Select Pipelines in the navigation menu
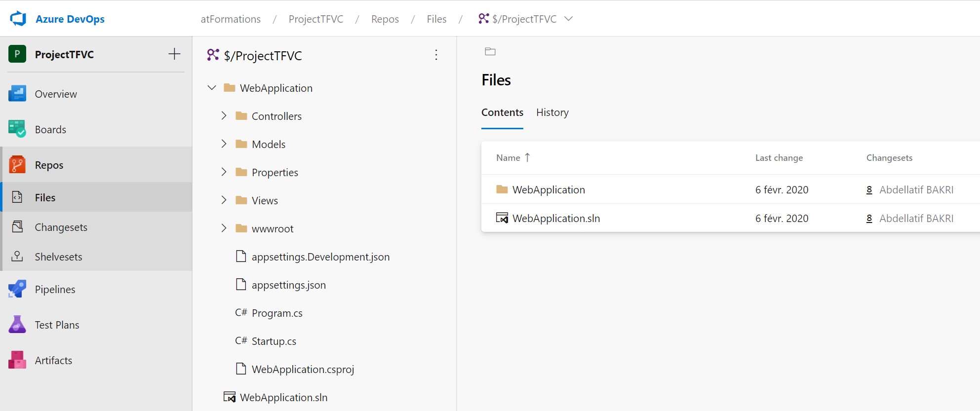 (55, 290)
